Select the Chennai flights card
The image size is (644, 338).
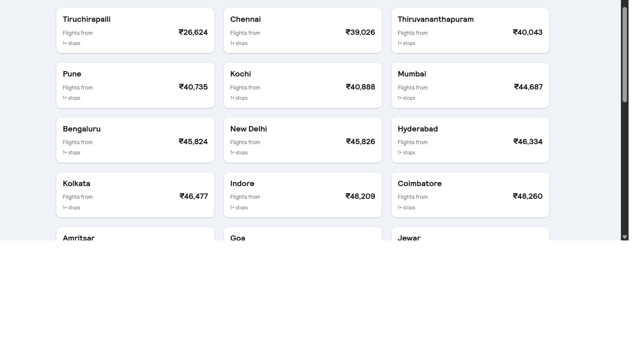[x=303, y=31]
